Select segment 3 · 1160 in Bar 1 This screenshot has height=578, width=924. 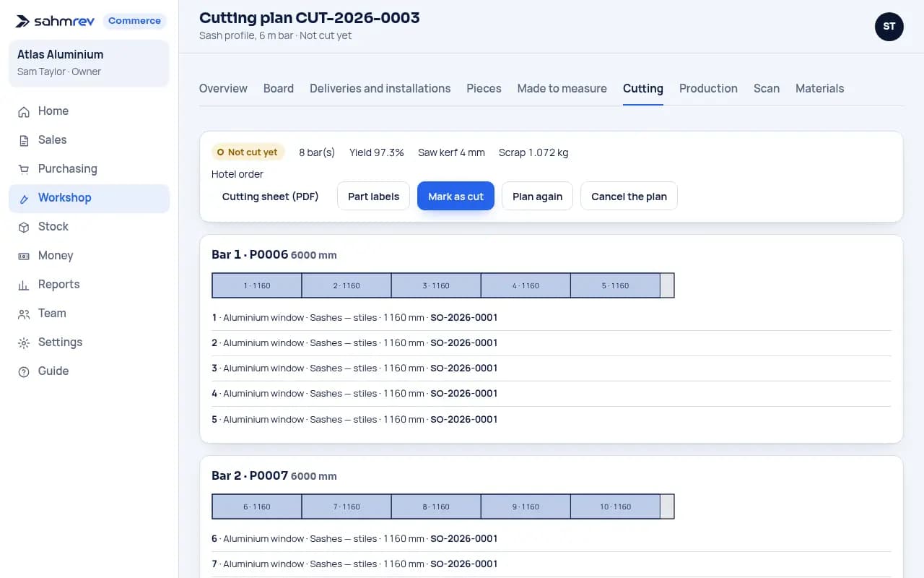pos(436,285)
